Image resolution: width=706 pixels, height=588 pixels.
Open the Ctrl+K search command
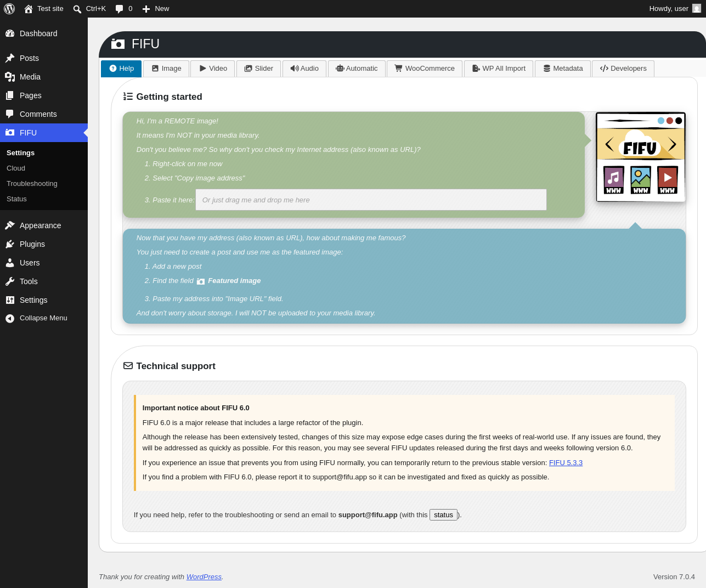coord(89,9)
